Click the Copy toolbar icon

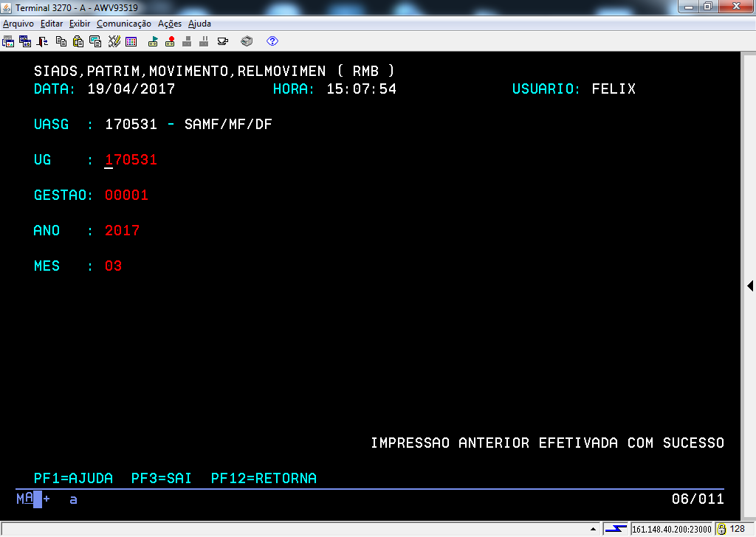tap(61, 41)
